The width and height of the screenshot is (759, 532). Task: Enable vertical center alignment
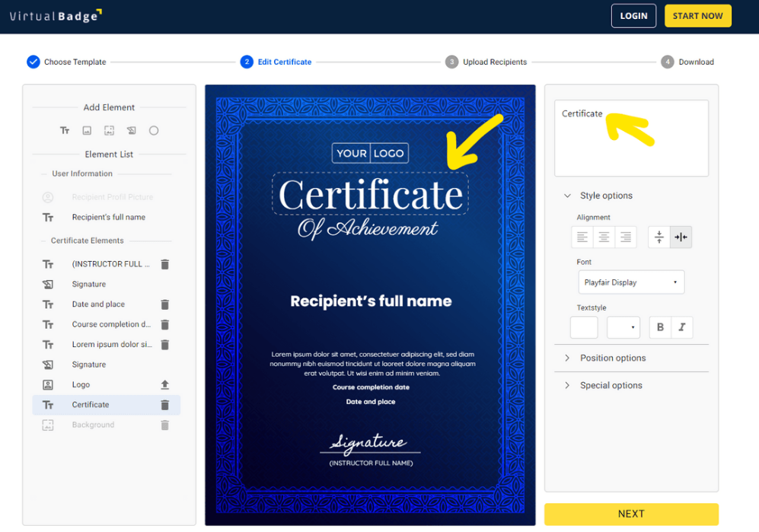[659, 237]
